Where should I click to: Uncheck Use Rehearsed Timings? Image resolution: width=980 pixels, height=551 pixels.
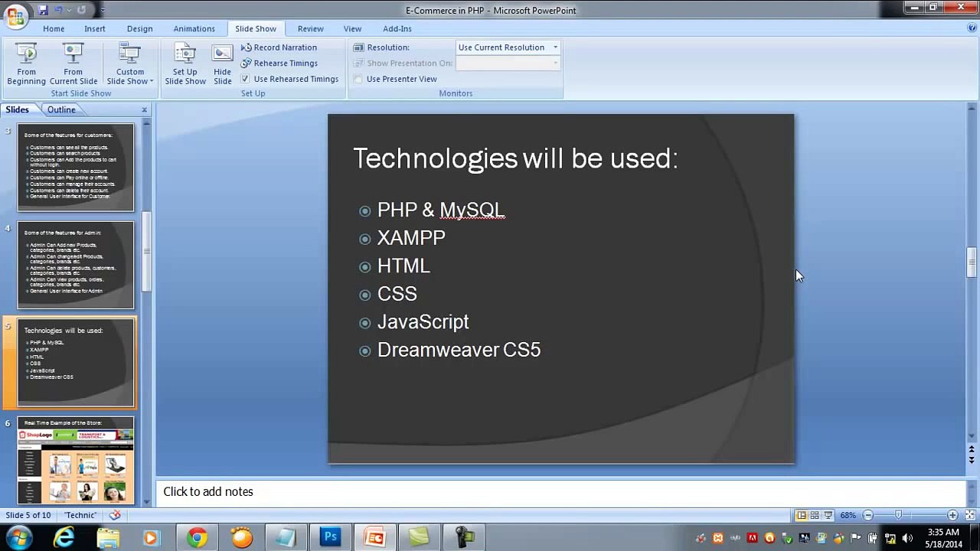point(245,79)
